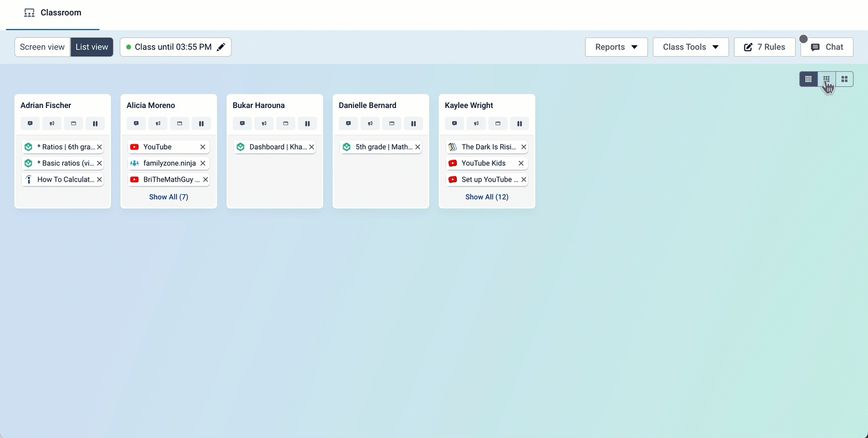Click megaphone icon on Kaylee Wright's card
The height and width of the screenshot is (438, 868).
(x=476, y=124)
